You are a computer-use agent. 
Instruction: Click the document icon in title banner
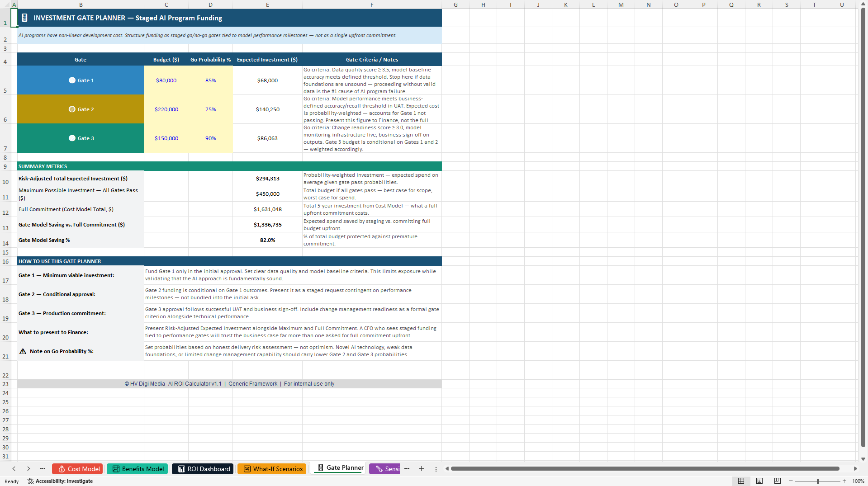tap(24, 18)
